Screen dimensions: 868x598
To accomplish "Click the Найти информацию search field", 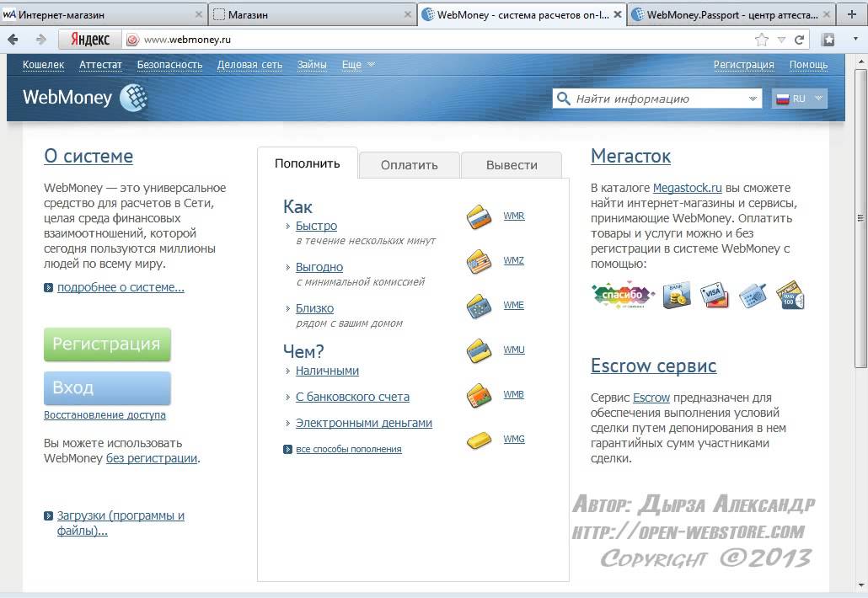I will click(x=656, y=99).
